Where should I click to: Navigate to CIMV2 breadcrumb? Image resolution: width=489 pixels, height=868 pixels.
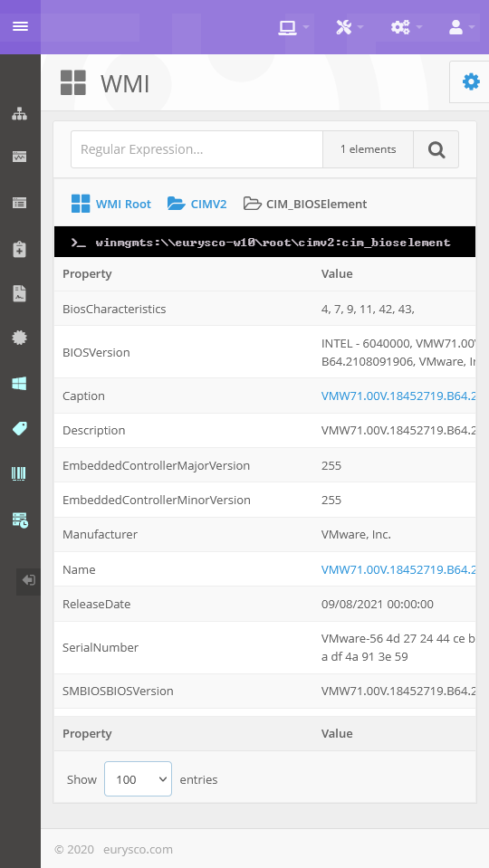(x=197, y=204)
